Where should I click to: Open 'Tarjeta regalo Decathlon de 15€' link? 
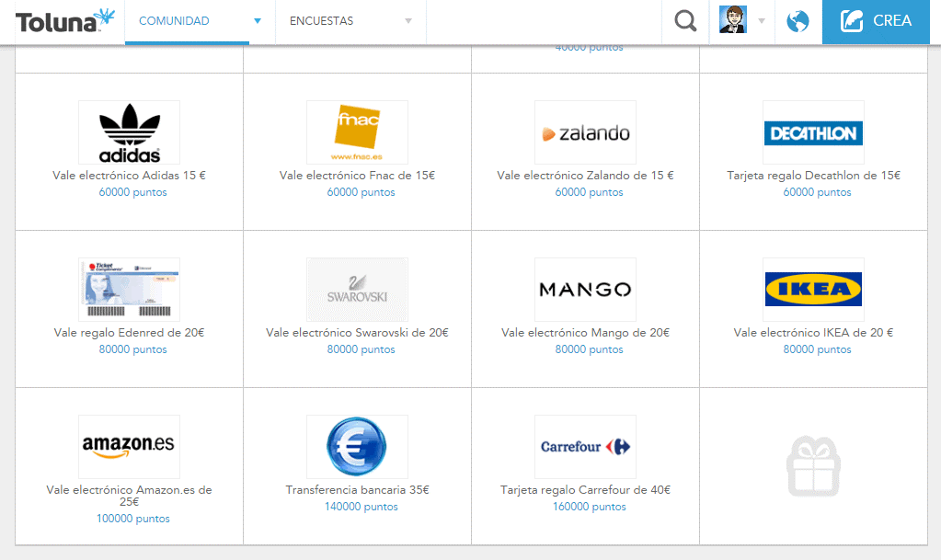coord(813,176)
